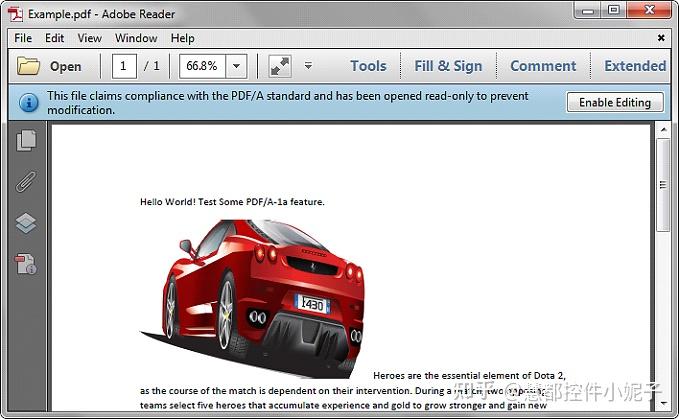Click the Open text button

(x=65, y=66)
